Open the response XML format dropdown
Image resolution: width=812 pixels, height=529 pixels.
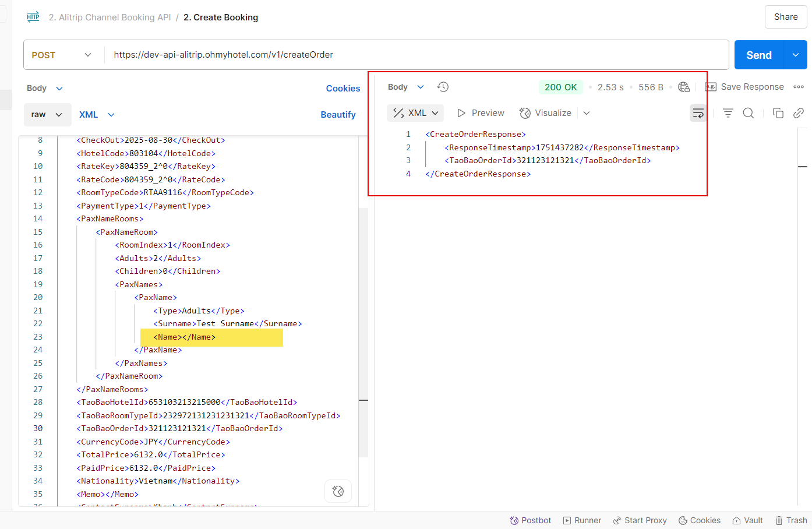(x=415, y=113)
